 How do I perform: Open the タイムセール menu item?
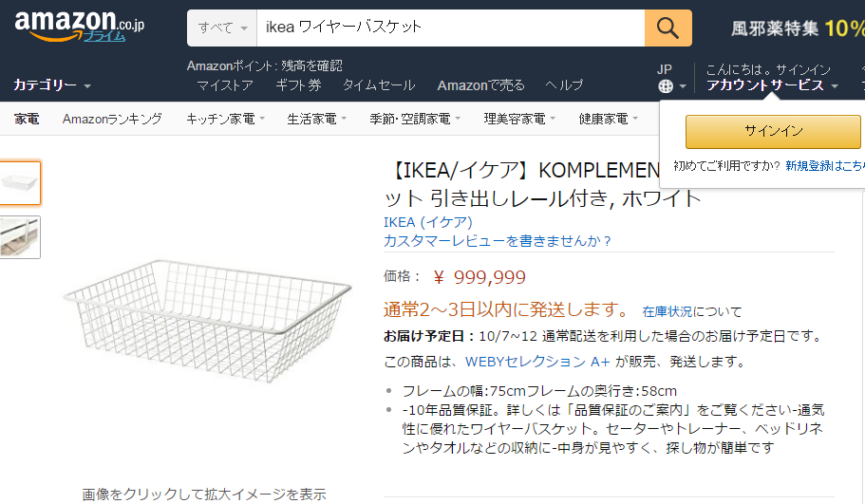tap(379, 85)
